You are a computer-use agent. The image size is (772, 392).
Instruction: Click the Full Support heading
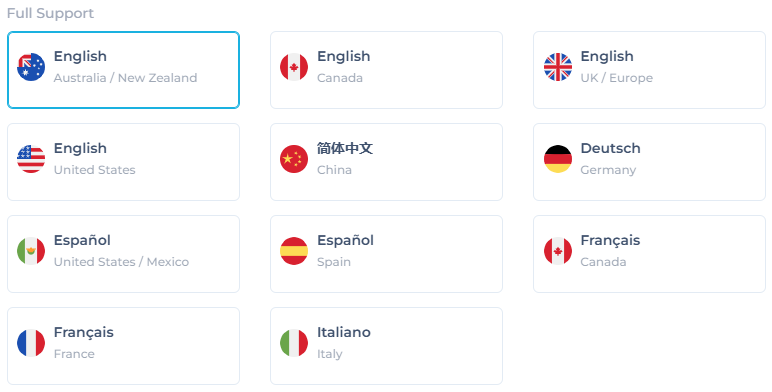tap(50, 13)
